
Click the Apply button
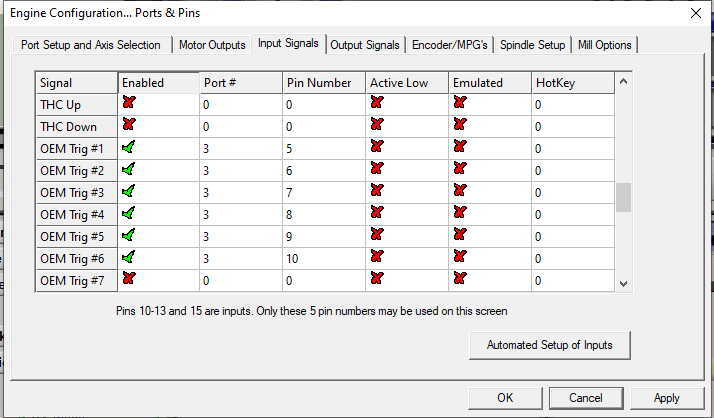click(667, 398)
